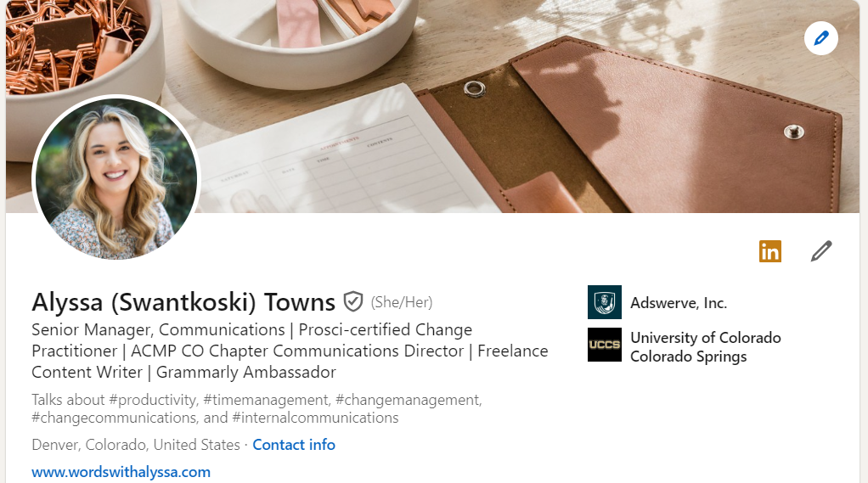Click the gold LinkedIn Premium badge icon
This screenshot has height=483, width=868.
(x=769, y=251)
